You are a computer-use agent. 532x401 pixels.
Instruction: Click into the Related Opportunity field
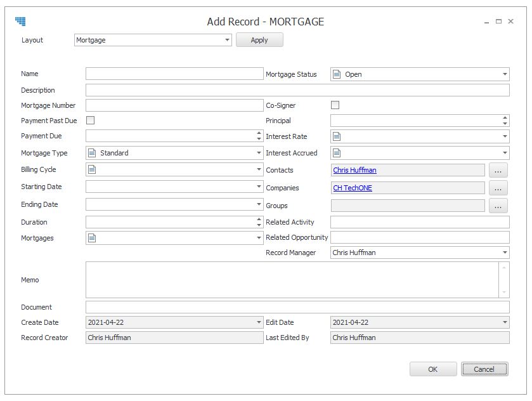pos(420,237)
